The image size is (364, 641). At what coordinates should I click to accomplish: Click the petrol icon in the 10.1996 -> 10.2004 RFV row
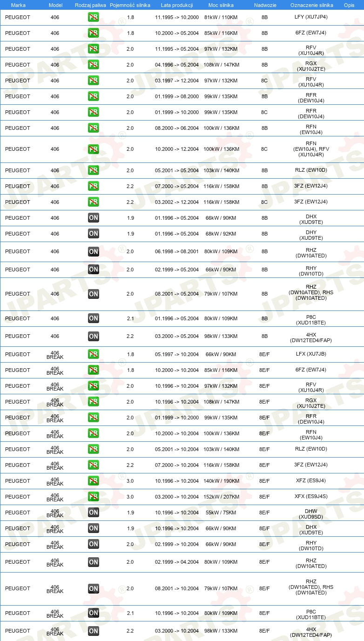pos(93,386)
